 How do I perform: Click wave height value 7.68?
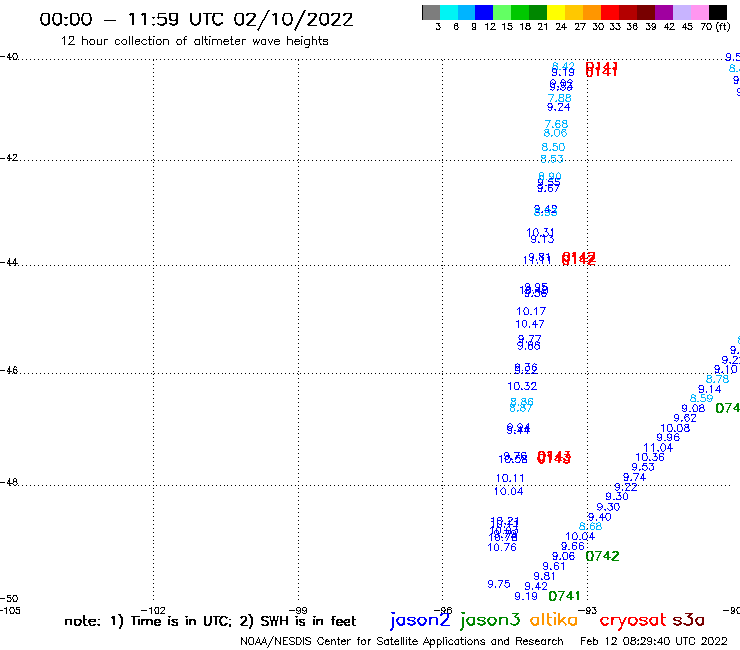[x=556, y=124]
